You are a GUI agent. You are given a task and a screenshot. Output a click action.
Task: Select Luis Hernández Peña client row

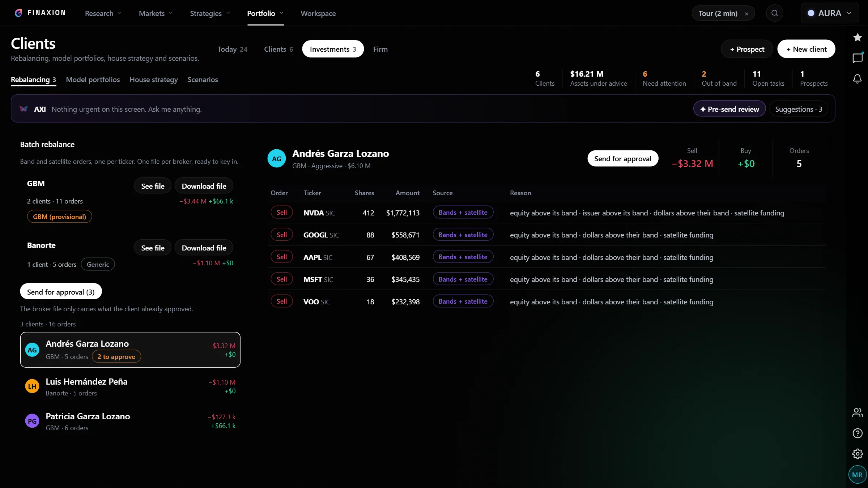[130, 386]
